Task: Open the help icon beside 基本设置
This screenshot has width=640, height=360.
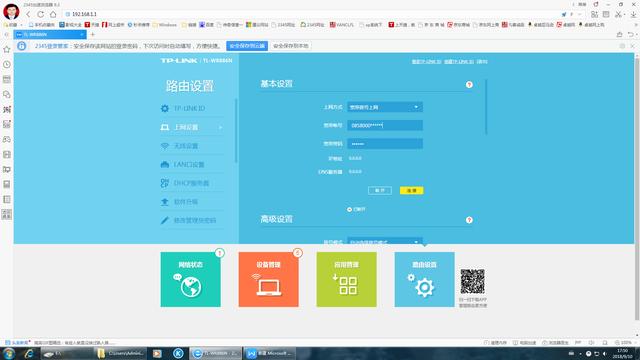Action: pos(469,84)
